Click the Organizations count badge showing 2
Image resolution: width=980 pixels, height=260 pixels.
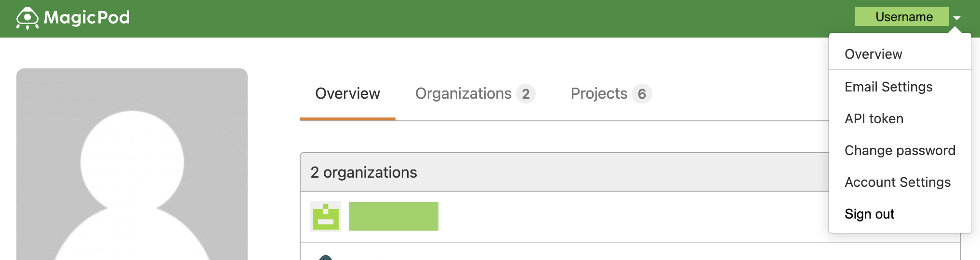point(526,93)
